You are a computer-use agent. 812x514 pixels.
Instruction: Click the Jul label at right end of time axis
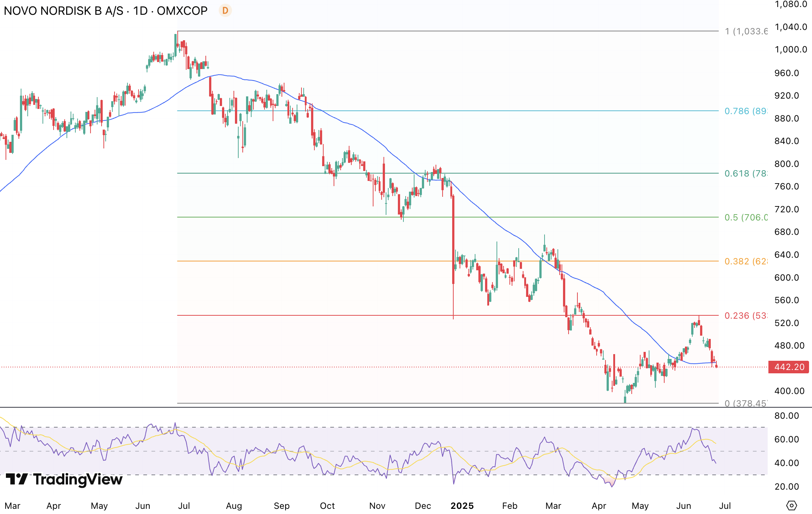(725, 506)
